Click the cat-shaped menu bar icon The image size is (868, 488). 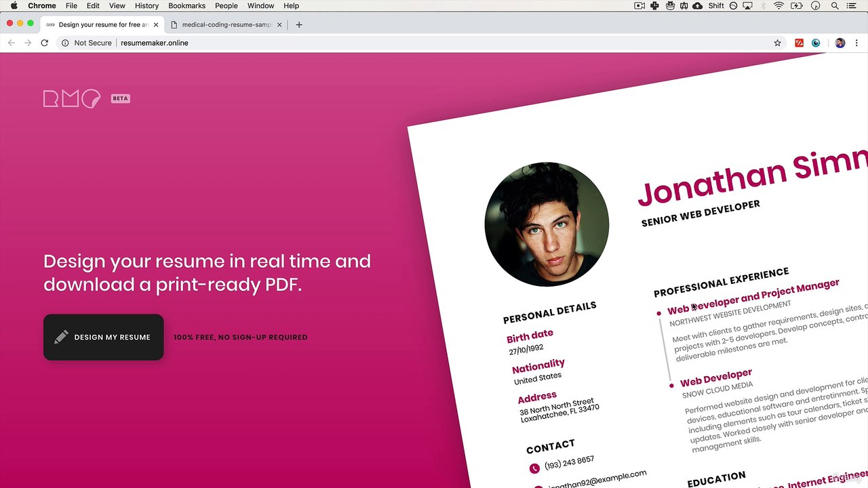click(x=670, y=5)
